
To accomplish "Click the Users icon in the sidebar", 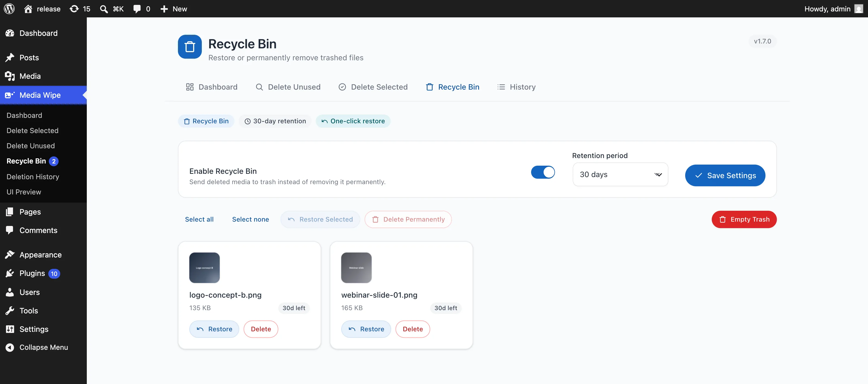I will coord(10,292).
